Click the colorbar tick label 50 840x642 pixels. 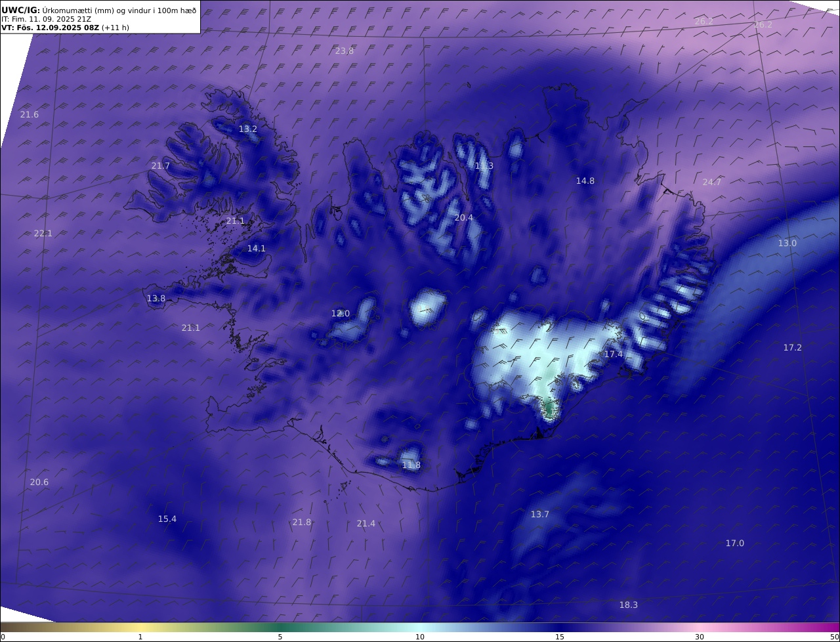coord(835,637)
